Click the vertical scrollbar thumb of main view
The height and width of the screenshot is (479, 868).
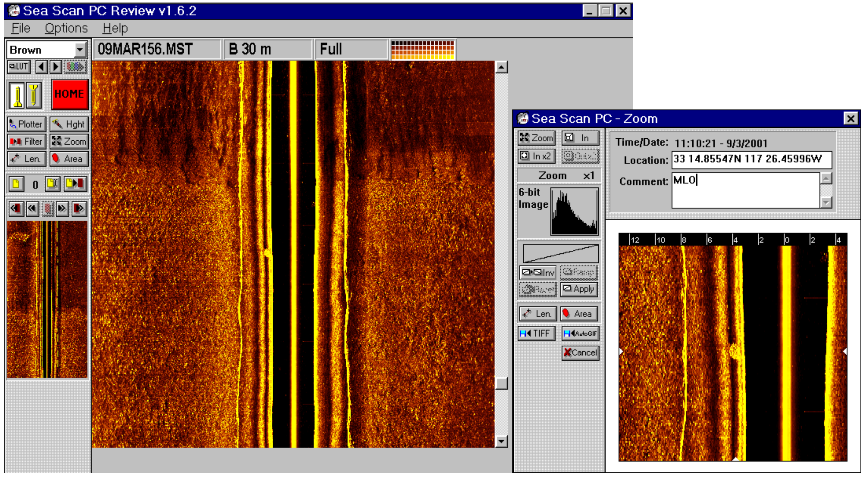pos(501,383)
